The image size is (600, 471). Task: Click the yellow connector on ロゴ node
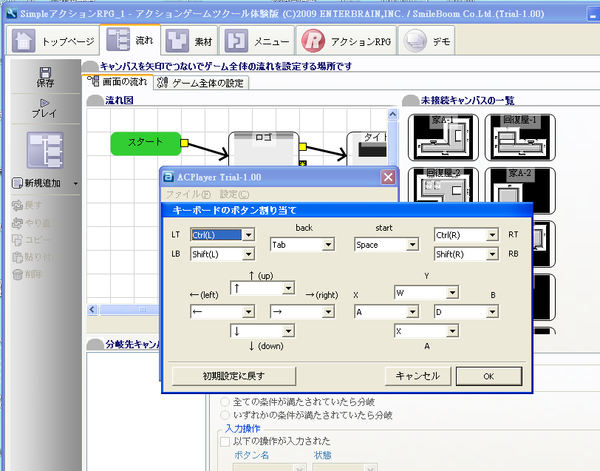pos(303,147)
